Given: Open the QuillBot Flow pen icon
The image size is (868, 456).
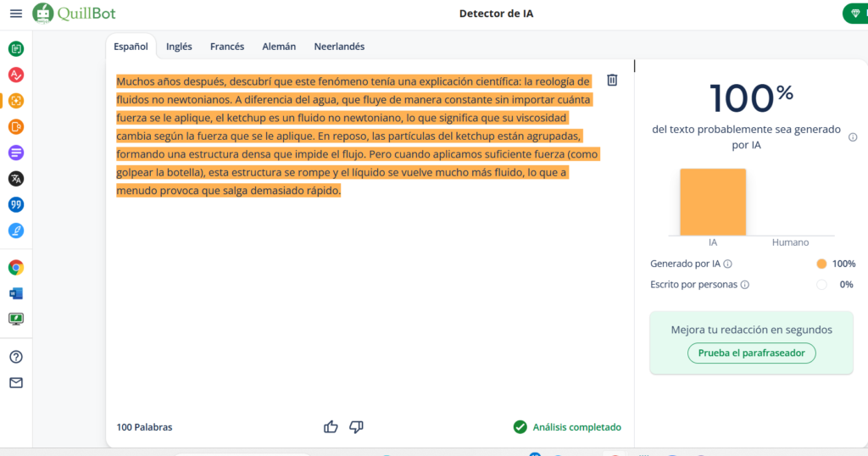Looking at the screenshot, I should [16, 231].
